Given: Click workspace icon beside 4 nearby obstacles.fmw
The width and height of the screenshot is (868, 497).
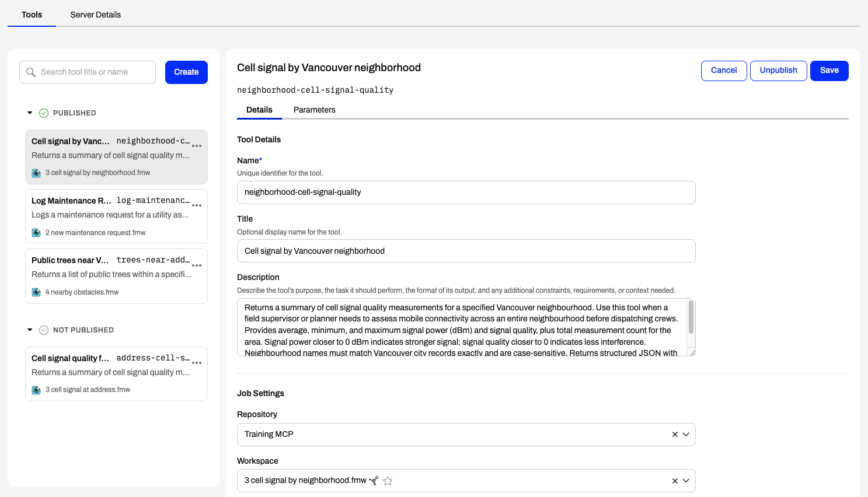Looking at the screenshot, I should [x=36, y=292].
